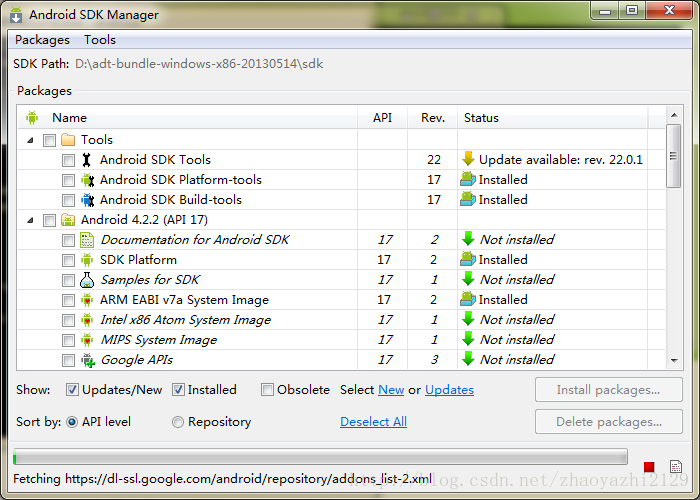Viewport: 700px width, 500px height.
Task: Click the Android 4.2.2 folder icon
Action: tap(68, 220)
